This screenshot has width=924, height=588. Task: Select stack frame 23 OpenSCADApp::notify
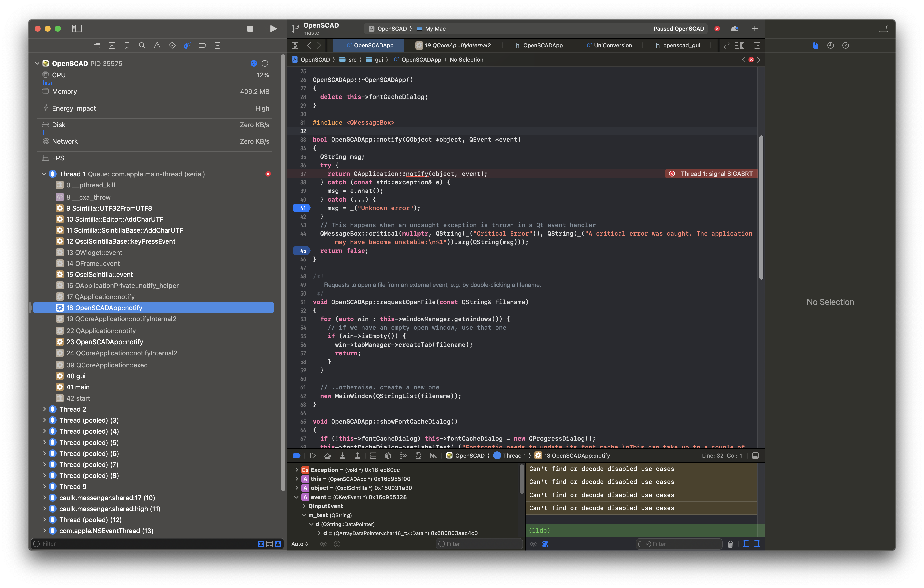click(153, 342)
